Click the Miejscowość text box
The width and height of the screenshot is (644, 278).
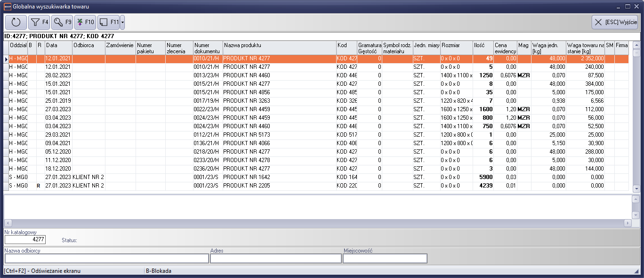385,258
